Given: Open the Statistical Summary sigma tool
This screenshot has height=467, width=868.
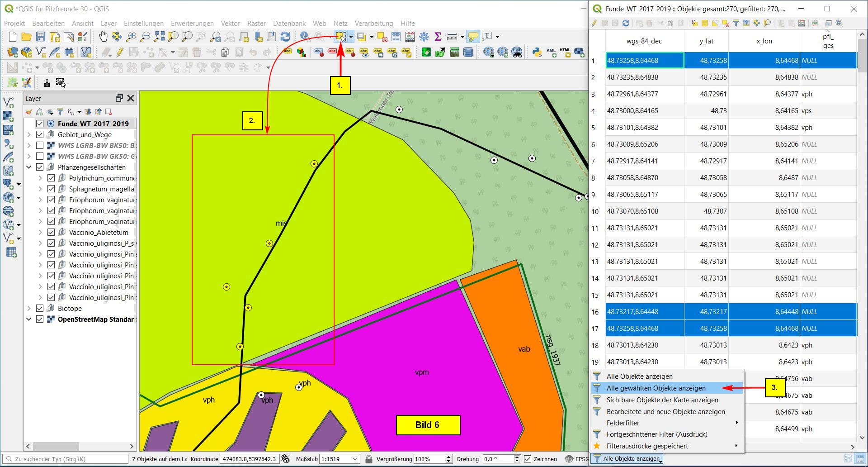Looking at the screenshot, I should click(438, 37).
